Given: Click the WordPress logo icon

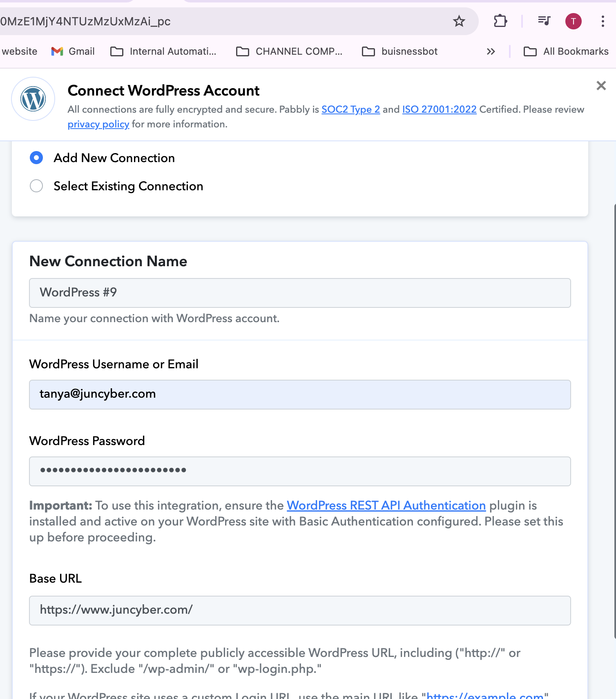Looking at the screenshot, I should 33,99.
